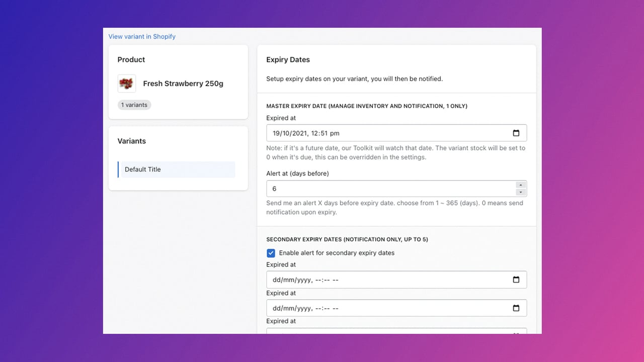Click first secondary Expired at date field
Screen dimensions: 644x362
[x=396, y=280]
